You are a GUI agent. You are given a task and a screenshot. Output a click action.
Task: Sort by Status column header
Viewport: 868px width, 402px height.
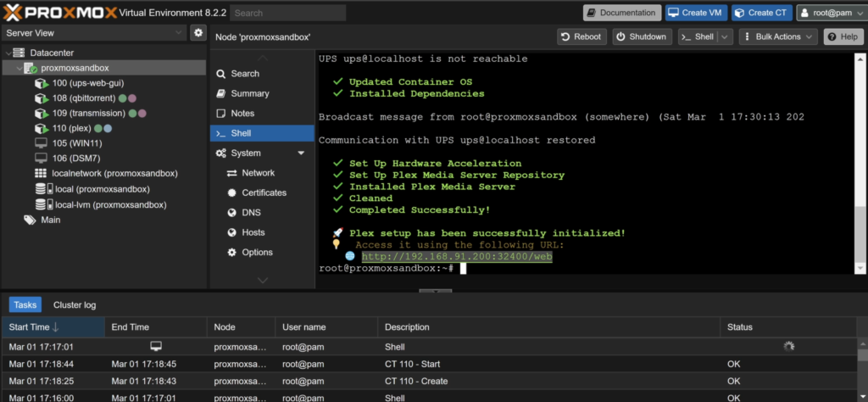[x=789, y=327]
